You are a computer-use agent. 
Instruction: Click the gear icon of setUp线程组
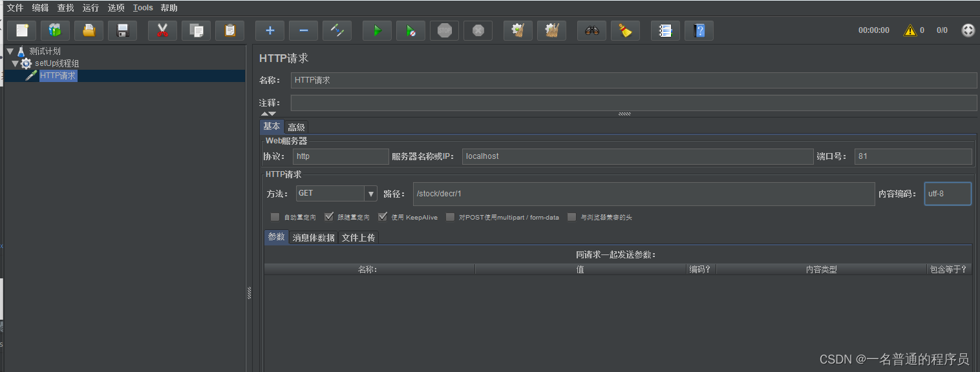[26, 63]
